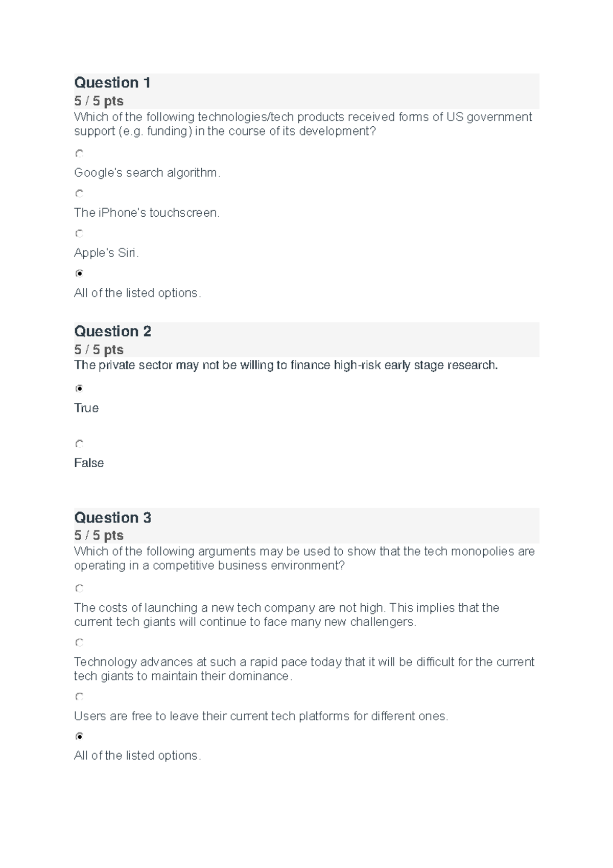Click the Question 1 heading
613x868 pixels.
112,83
